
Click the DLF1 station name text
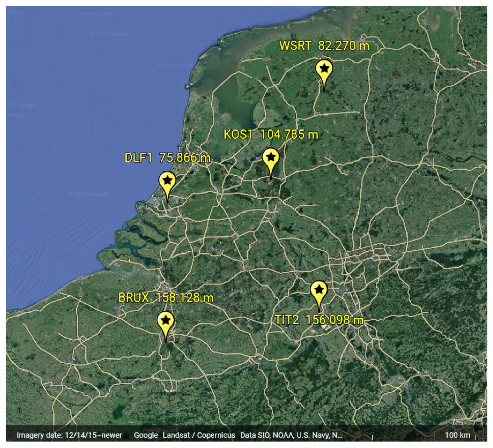[138, 158]
